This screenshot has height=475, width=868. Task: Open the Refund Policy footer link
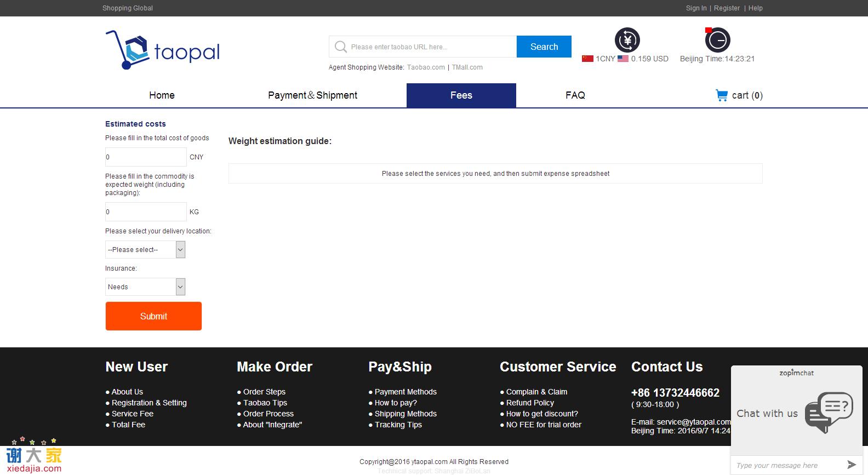point(530,403)
